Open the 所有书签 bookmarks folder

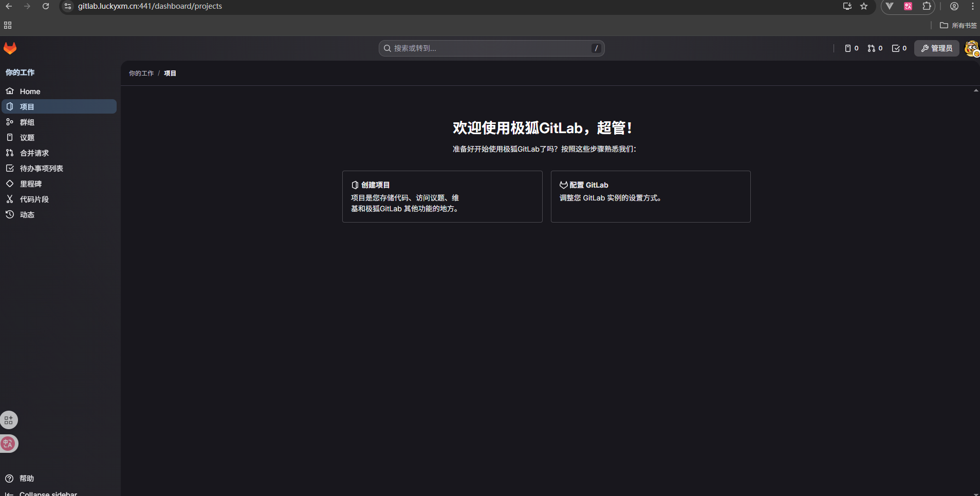[958, 25]
